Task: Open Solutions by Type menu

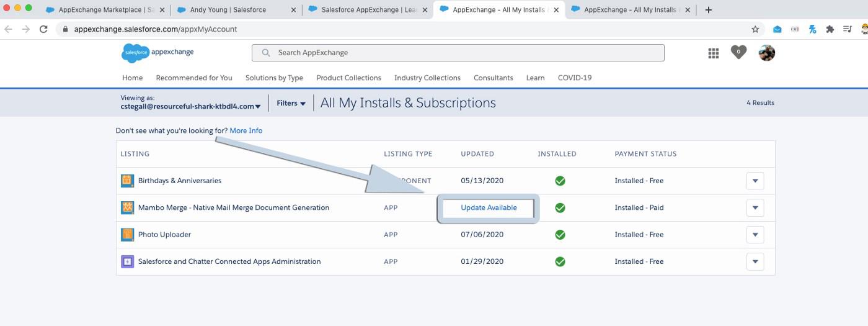Action: click(274, 78)
